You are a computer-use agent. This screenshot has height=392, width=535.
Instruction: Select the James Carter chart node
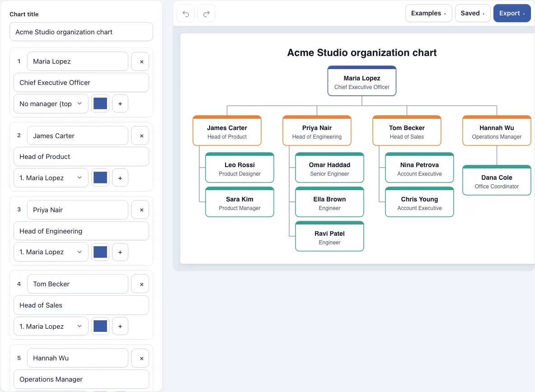click(x=227, y=131)
